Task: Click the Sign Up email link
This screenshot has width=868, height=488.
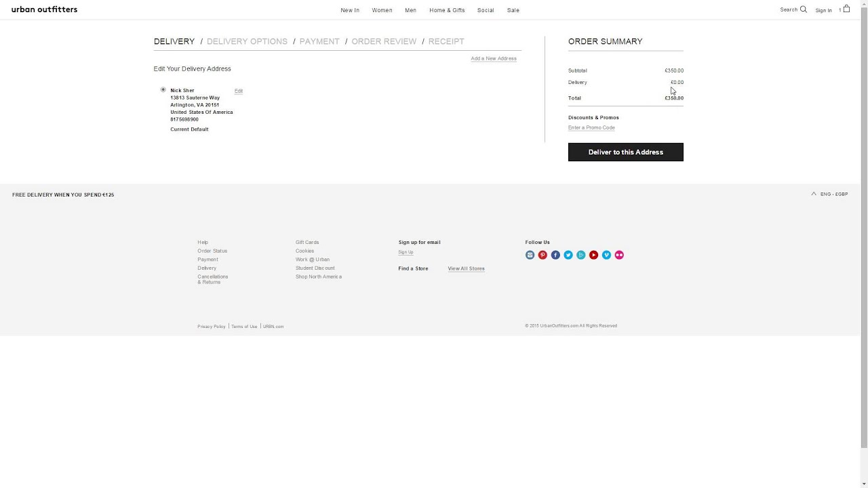Action: (x=406, y=252)
